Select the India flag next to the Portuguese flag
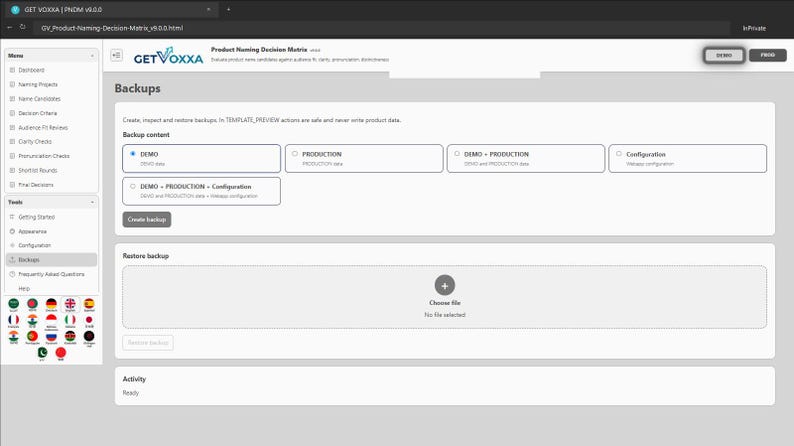Viewport: 794px width, 446px height. click(14, 336)
